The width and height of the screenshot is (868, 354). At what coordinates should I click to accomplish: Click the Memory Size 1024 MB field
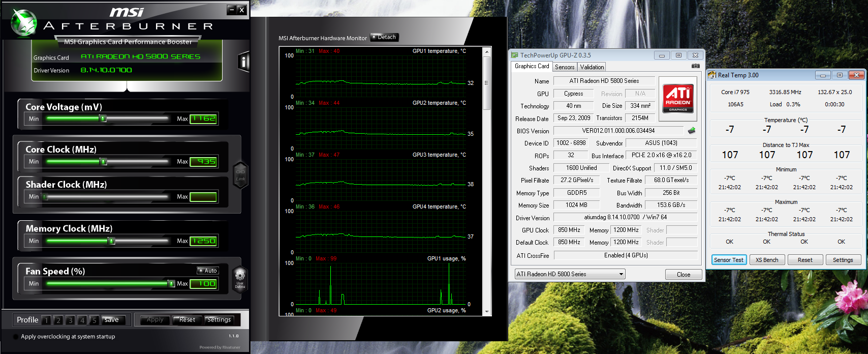pos(576,205)
